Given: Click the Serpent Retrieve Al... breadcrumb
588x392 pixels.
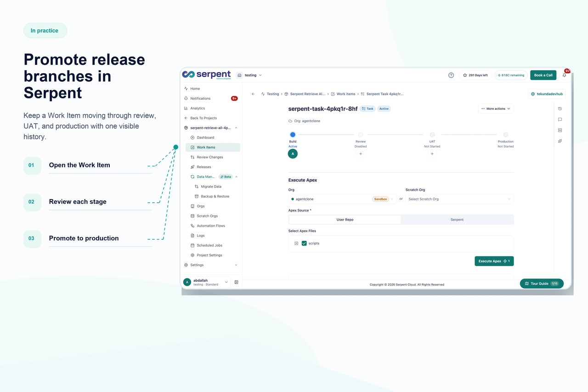Looking at the screenshot, I should 305,94.
